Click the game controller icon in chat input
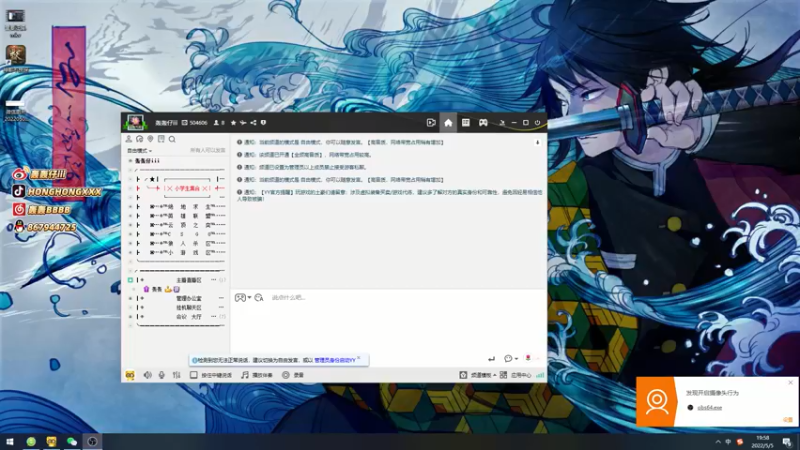 [240, 297]
